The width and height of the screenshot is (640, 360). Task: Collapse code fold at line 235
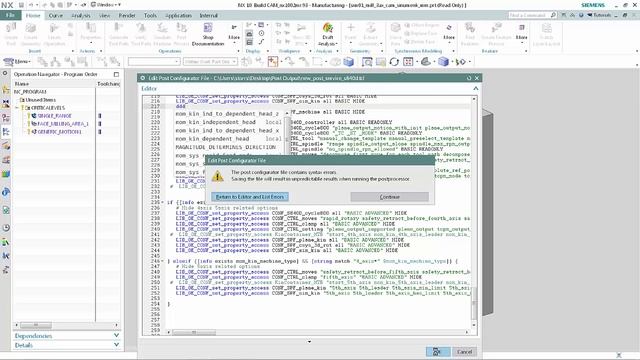pyautogui.click(x=163, y=202)
